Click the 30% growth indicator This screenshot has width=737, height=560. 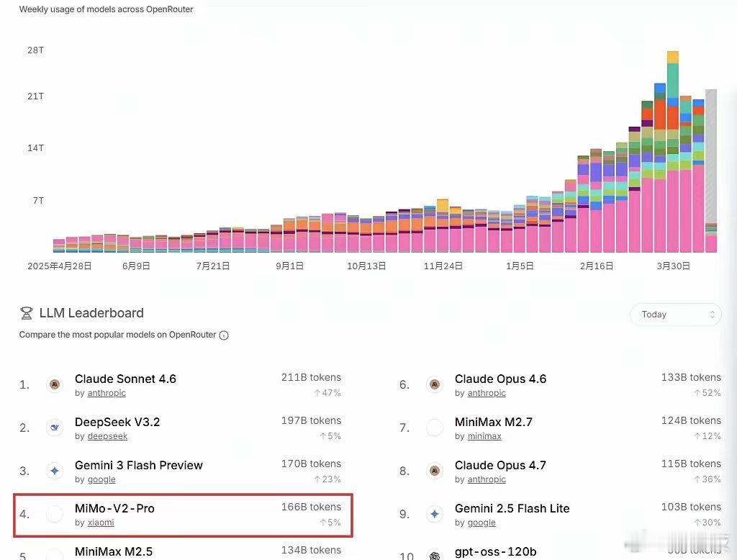pyautogui.click(x=707, y=523)
